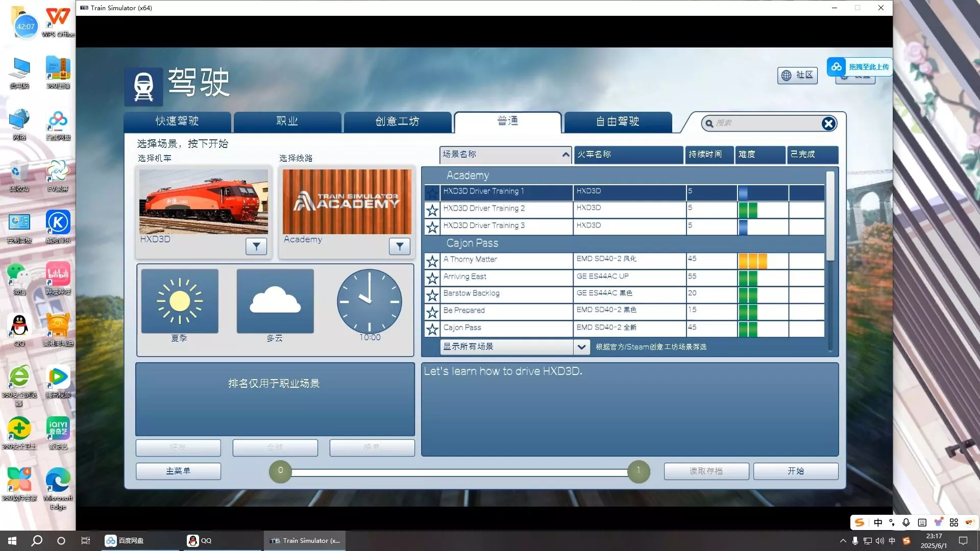Toggle favorite star for HXD3D Driver Training 2
This screenshot has height=551, width=980.
(x=432, y=210)
